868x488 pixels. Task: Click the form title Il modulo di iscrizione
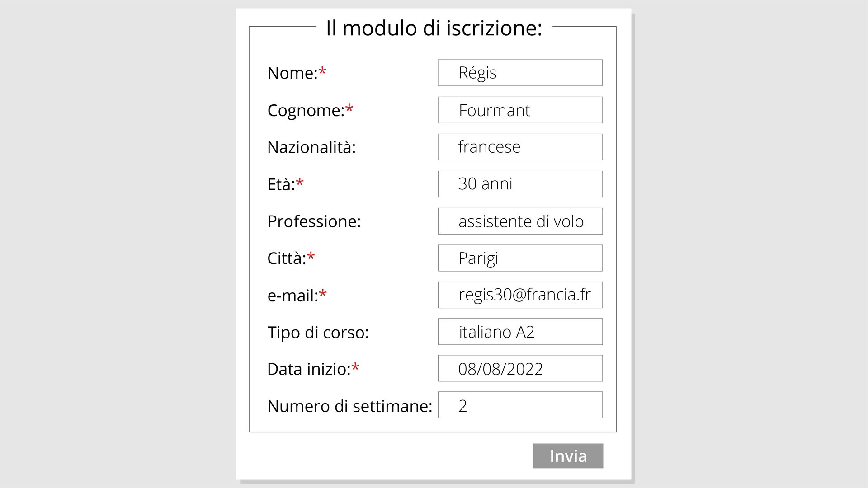click(x=434, y=28)
